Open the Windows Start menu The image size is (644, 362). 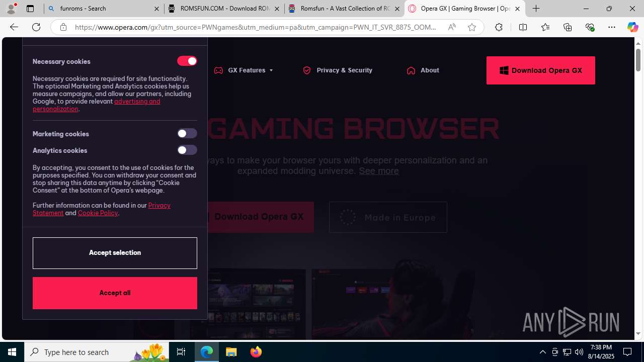point(12,352)
